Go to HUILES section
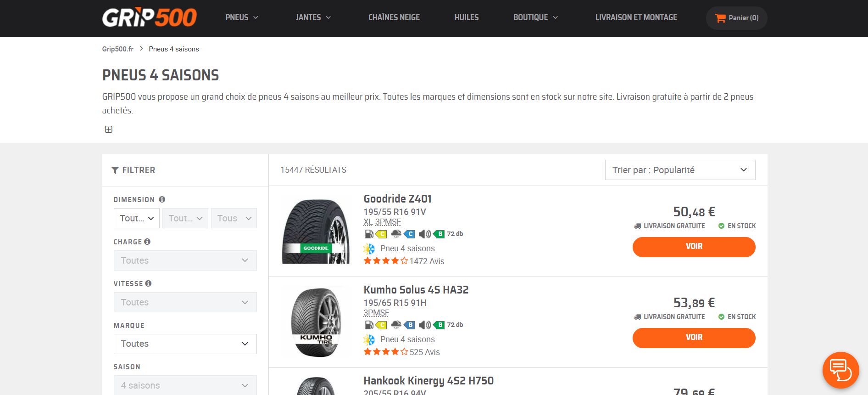Screen dimensions: 868x395 (467, 17)
